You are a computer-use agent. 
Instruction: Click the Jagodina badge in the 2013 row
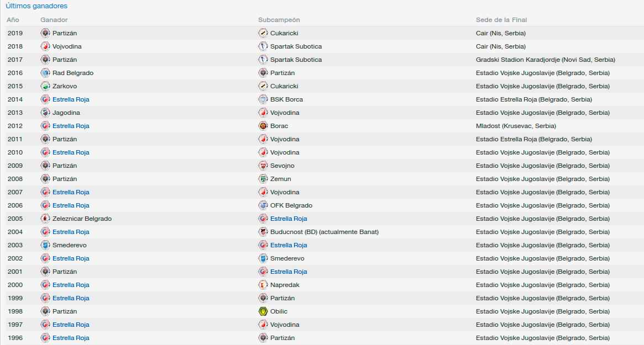(45, 113)
